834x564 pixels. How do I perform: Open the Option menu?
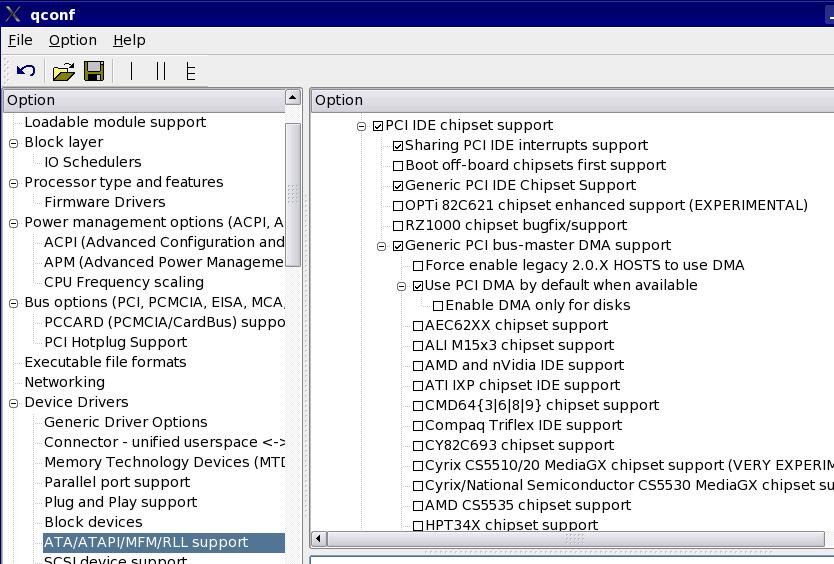(x=73, y=40)
